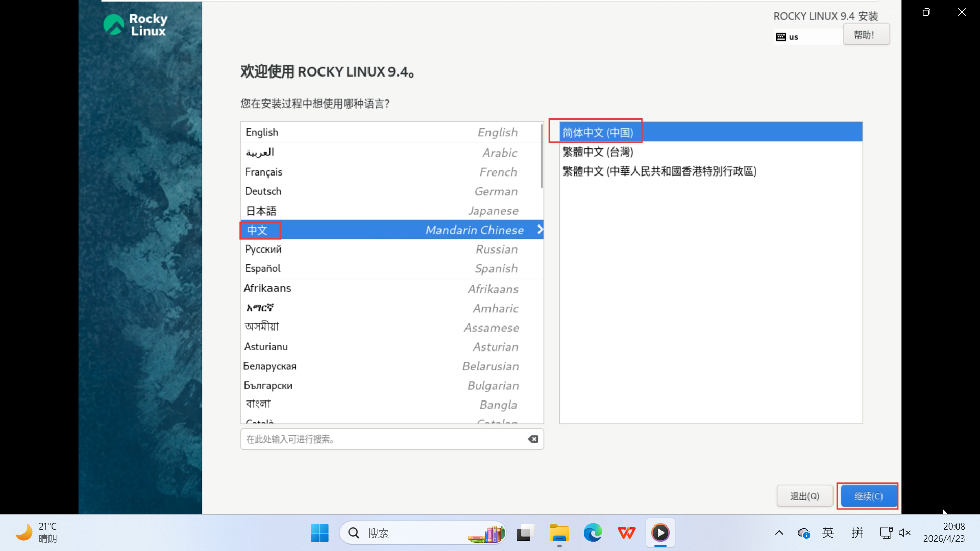Screen dimensions: 980x551
Task: Select English from language list
Action: point(262,132)
